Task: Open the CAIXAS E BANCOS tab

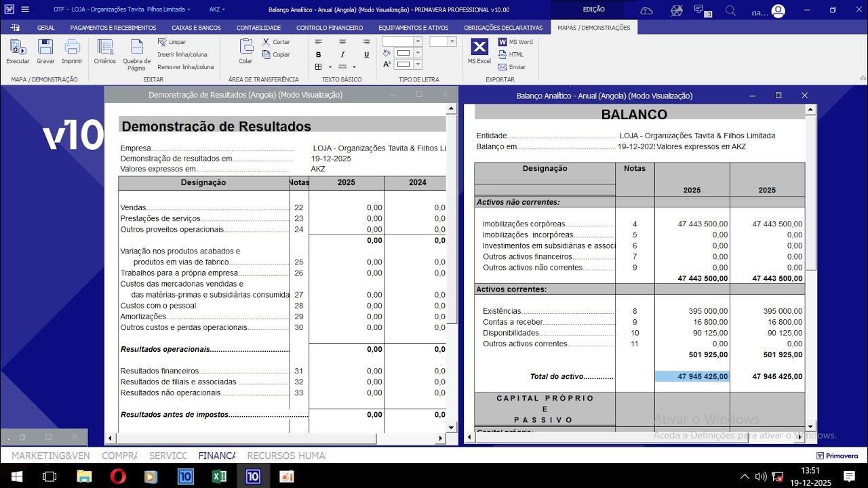Action: (x=197, y=28)
